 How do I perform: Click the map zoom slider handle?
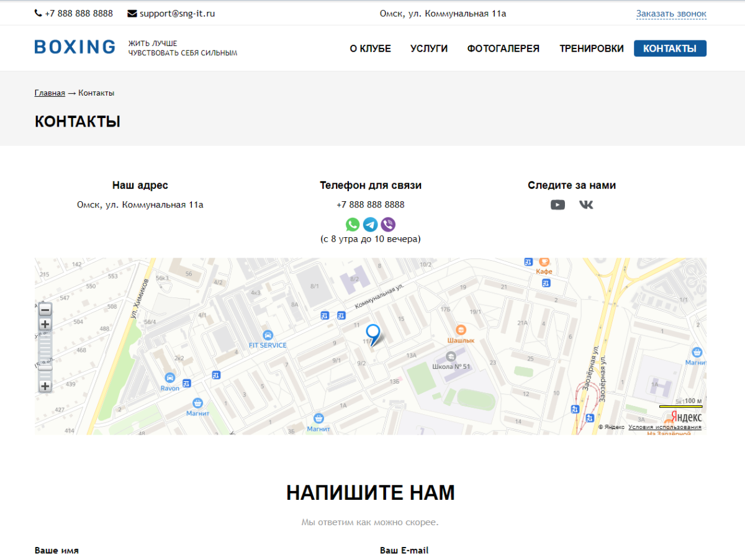(x=45, y=368)
